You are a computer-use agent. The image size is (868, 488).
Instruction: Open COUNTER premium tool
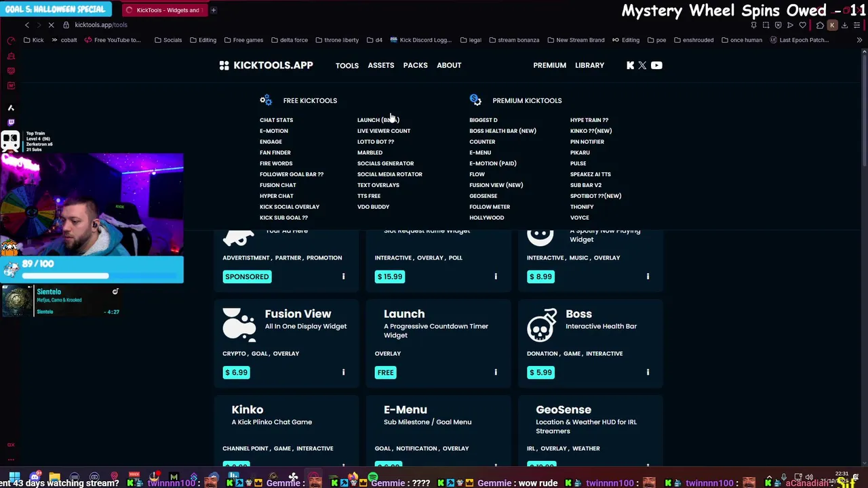(x=482, y=142)
